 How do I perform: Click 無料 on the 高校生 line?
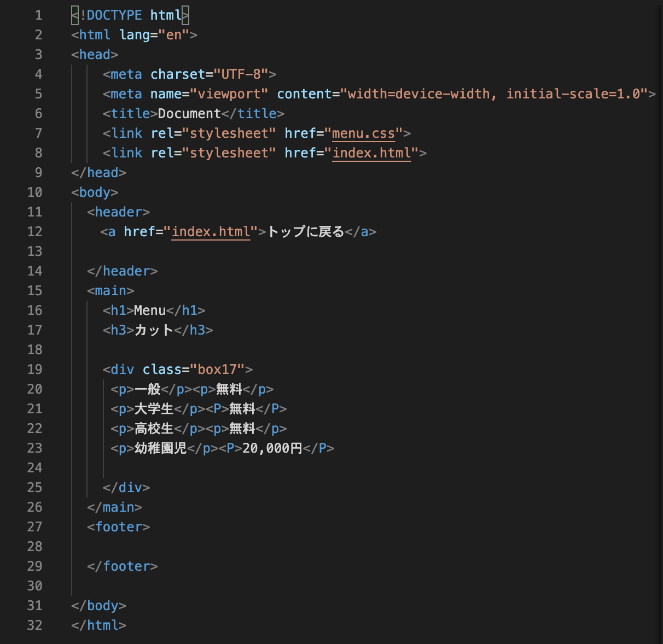pos(242,429)
